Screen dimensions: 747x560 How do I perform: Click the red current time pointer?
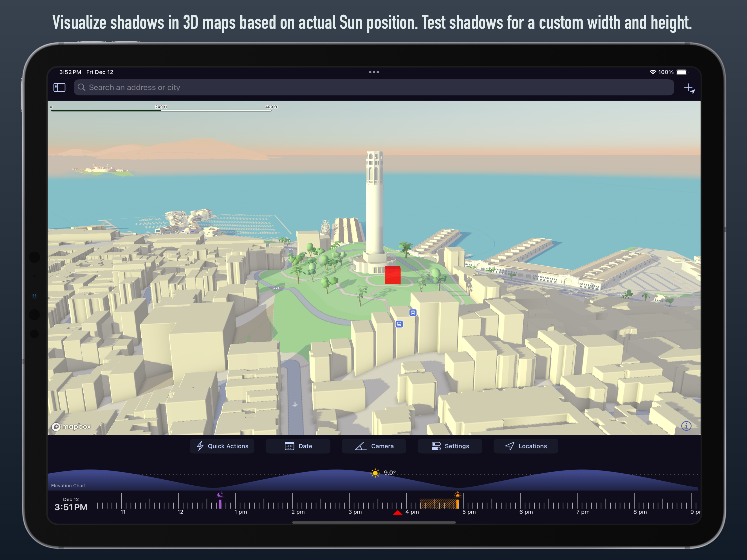click(x=398, y=512)
